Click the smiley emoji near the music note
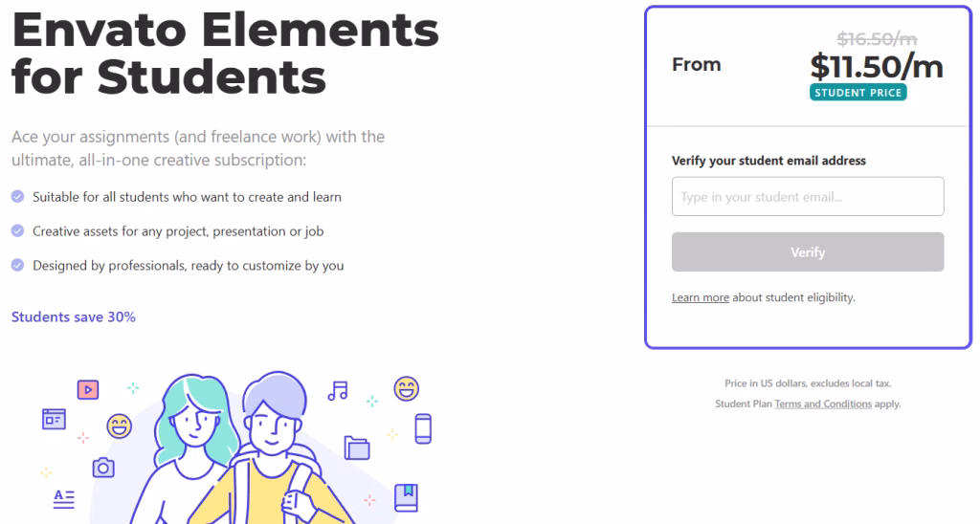The image size is (980, 524). 406,389
